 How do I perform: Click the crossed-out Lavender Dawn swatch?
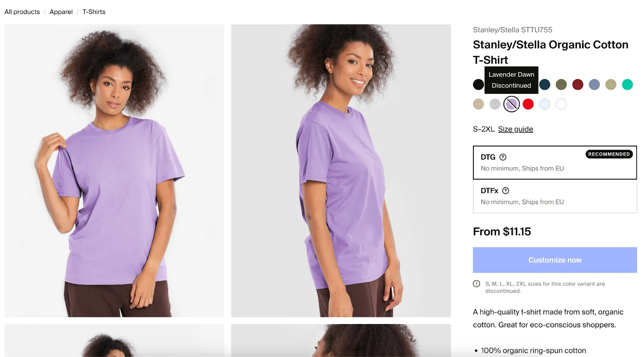click(x=511, y=104)
